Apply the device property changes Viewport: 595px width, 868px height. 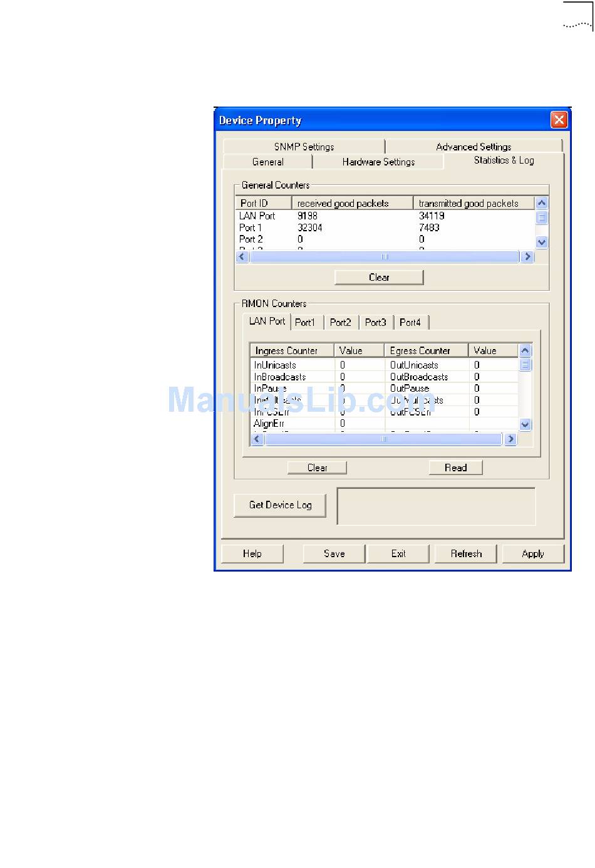point(533,554)
